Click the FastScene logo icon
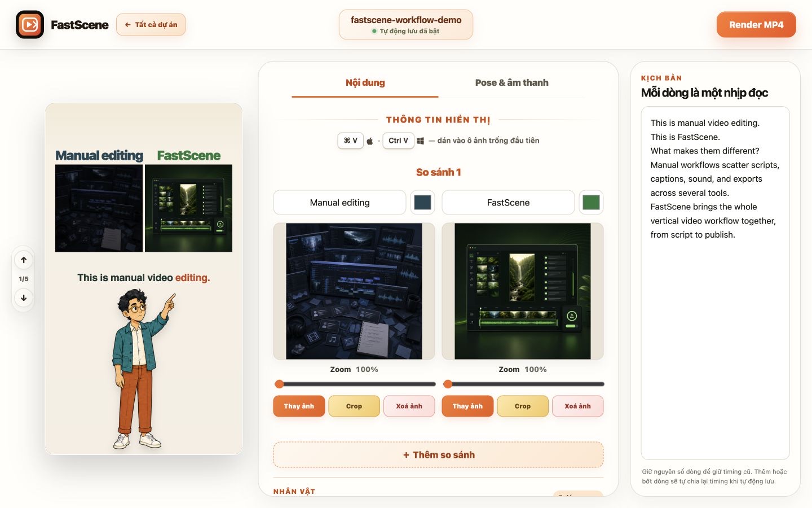Image resolution: width=812 pixels, height=508 pixels. 30,25
